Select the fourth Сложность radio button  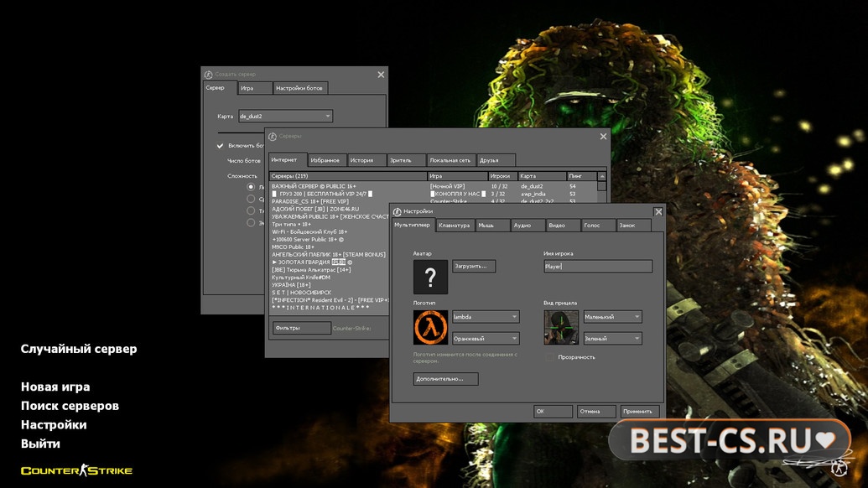click(x=251, y=222)
